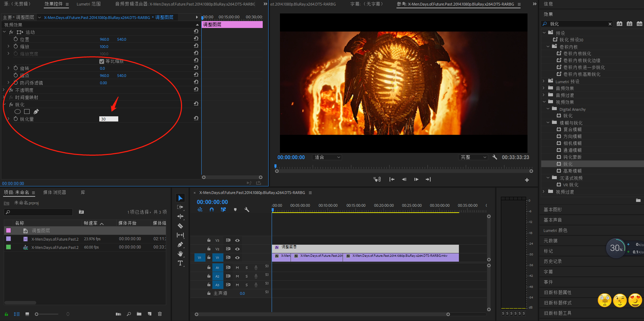Expand Lumetri 预设 folder
Viewport: 644px width, 321px height.
[x=544, y=81]
